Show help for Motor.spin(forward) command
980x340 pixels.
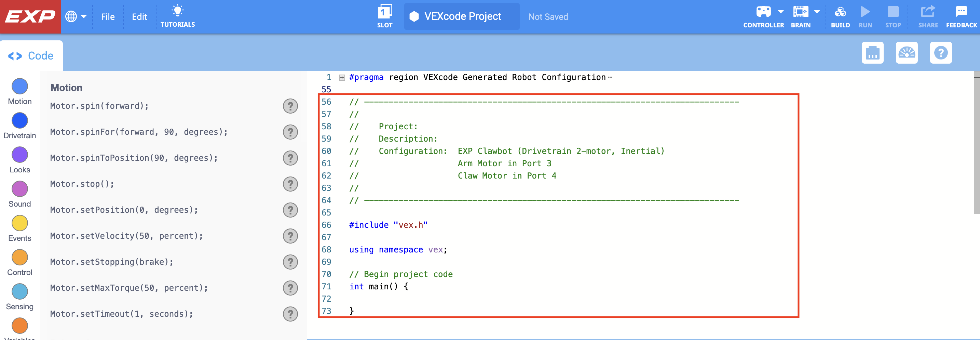point(290,106)
